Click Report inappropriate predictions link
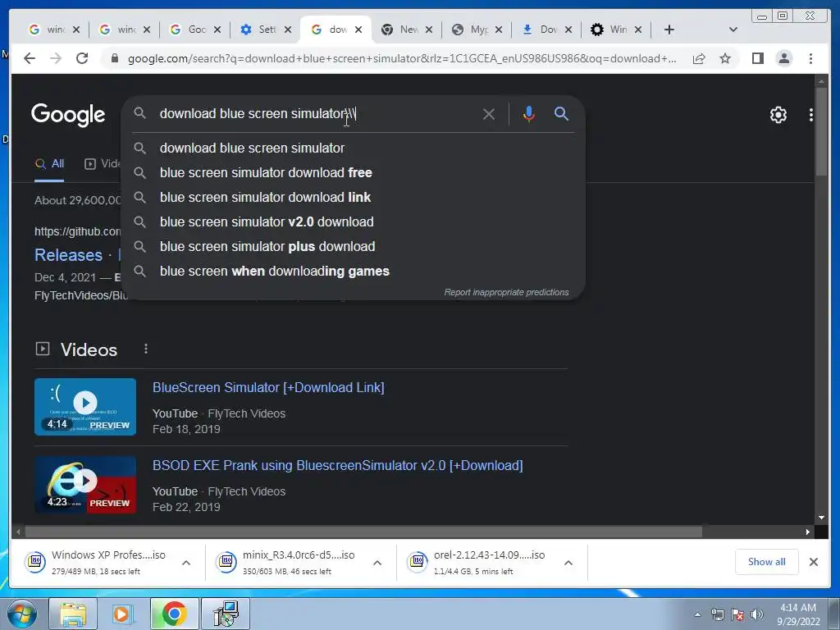840x630 pixels. coord(506,292)
